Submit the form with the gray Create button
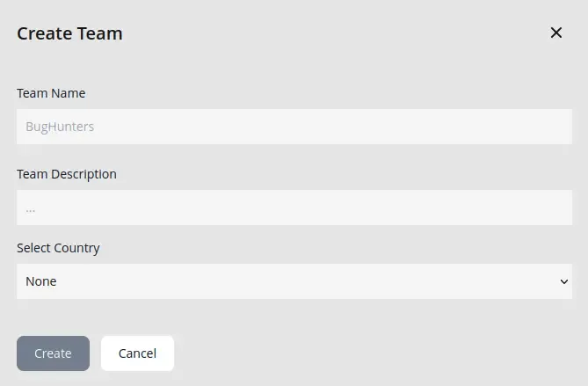Screen dimensions: 588x386 [54, 353]
